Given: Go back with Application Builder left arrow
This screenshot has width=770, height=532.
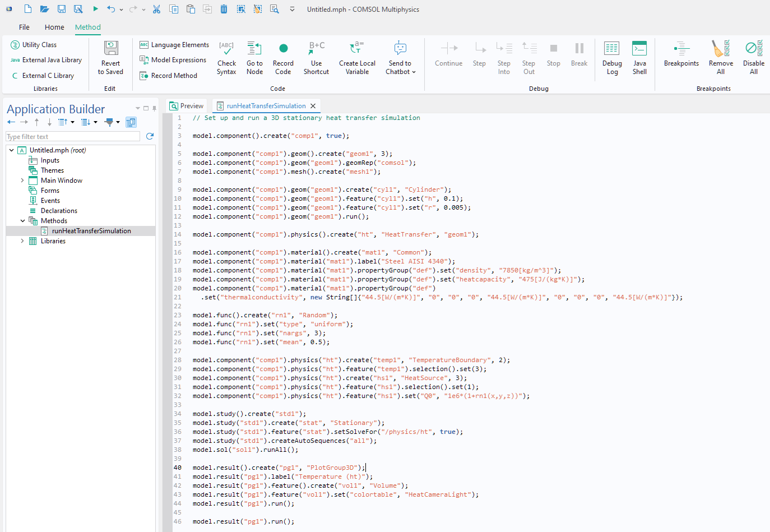Looking at the screenshot, I should pos(11,122).
